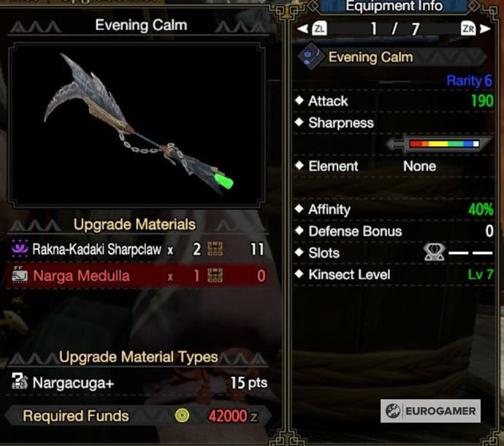Click the item box icon on Narga Medulla row
Screen dimensions: 504x446
click(x=215, y=276)
